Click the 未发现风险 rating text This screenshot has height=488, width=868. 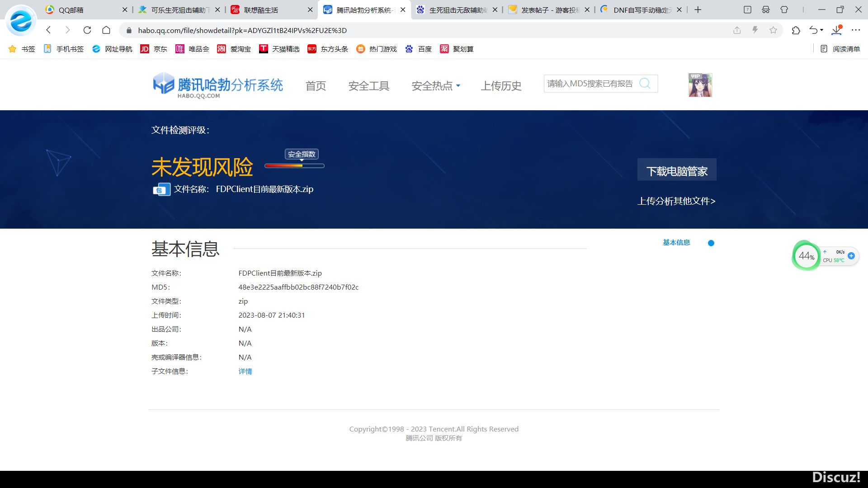tap(202, 167)
